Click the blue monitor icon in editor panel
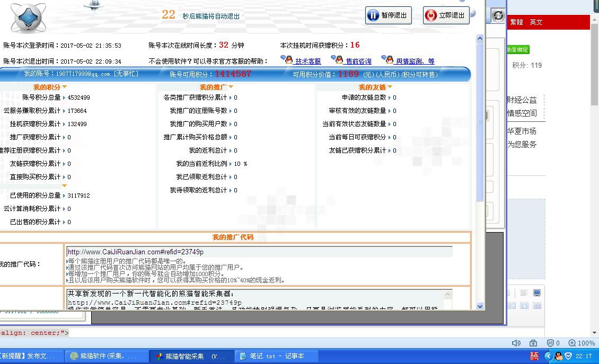The image size is (599, 364). tap(537, 293)
